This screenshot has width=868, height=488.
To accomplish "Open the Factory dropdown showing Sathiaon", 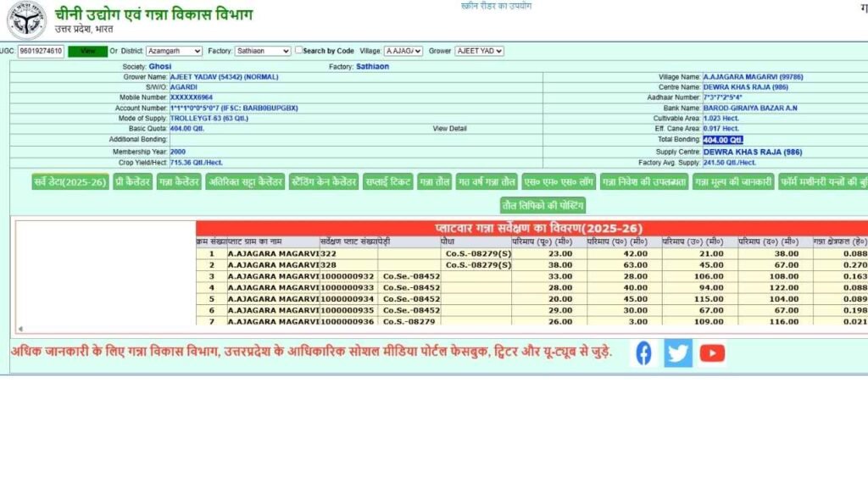I will [x=262, y=51].
